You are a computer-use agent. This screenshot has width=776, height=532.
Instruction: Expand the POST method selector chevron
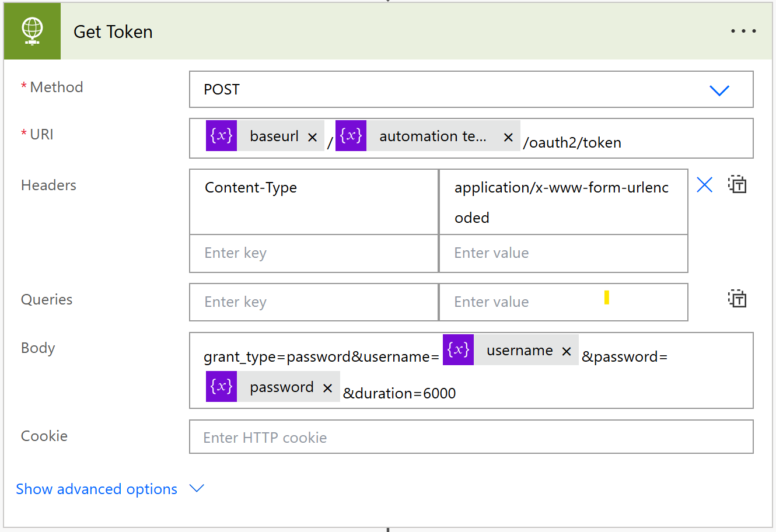pyautogui.click(x=719, y=90)
